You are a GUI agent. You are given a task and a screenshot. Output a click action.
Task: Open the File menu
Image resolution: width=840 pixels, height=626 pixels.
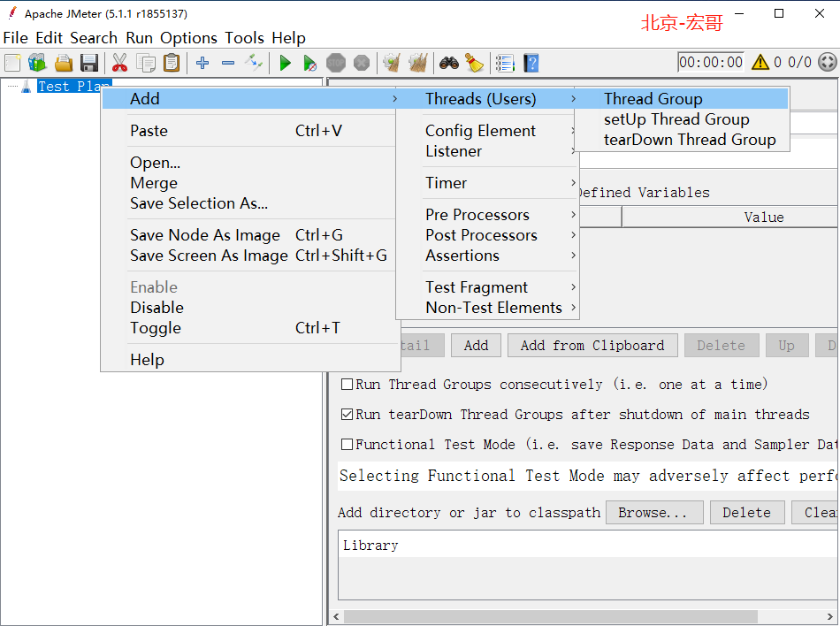tap(16, 38)
